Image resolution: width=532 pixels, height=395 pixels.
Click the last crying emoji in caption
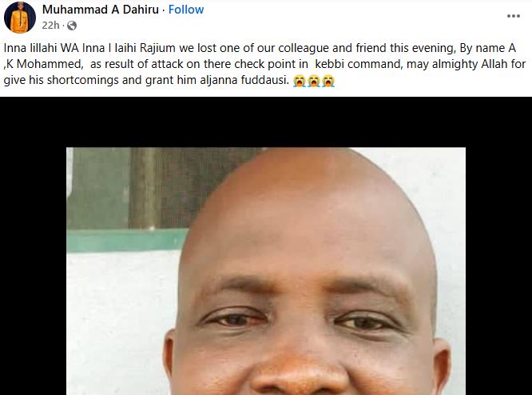coord(328,81)
